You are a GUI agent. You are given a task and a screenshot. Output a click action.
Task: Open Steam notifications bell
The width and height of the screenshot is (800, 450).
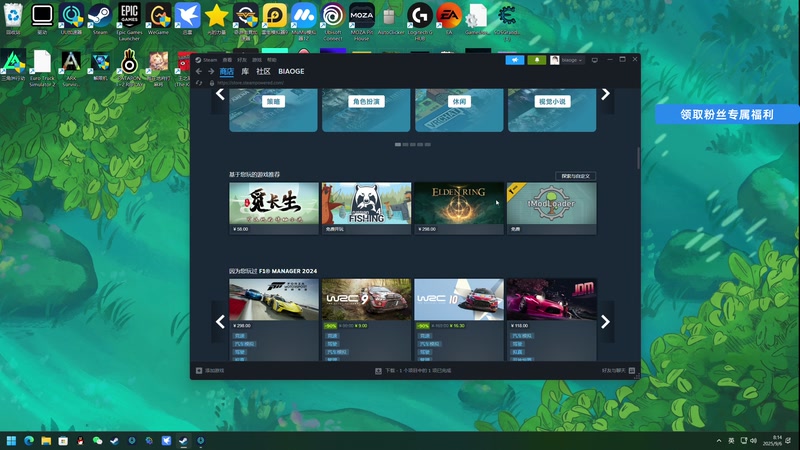coord(537,60)
